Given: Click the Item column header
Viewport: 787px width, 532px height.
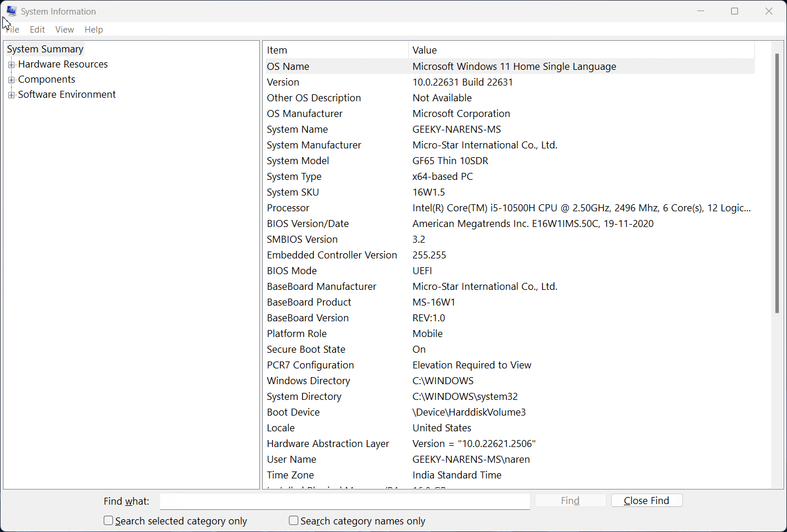Looking at the screenshot, I should coord(336,50).
